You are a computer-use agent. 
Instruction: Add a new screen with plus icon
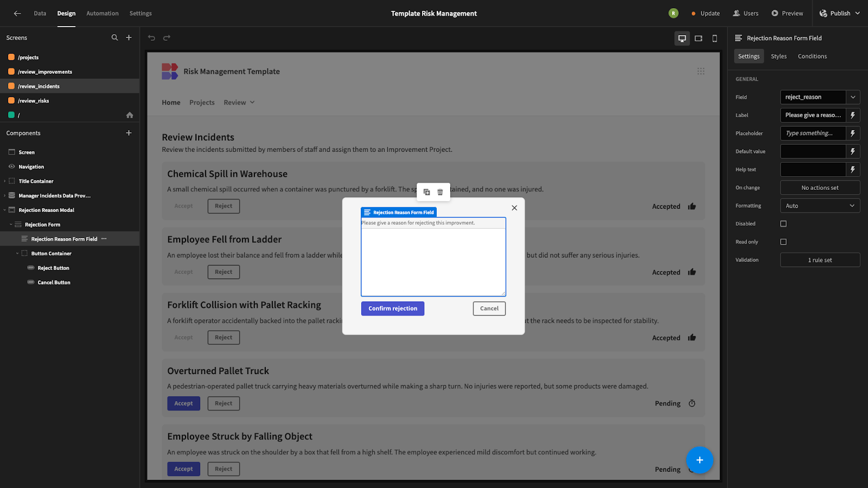point(129,38)
